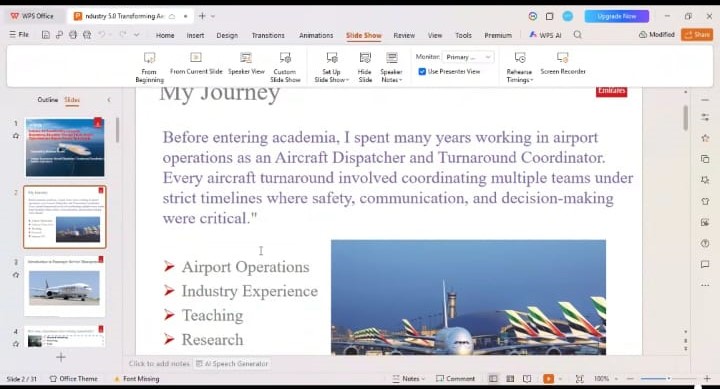Start show From Current Slide
Image resolution: width=720 pixels, height=389 pixels.
pyautogui.click(x=196, y=63)
